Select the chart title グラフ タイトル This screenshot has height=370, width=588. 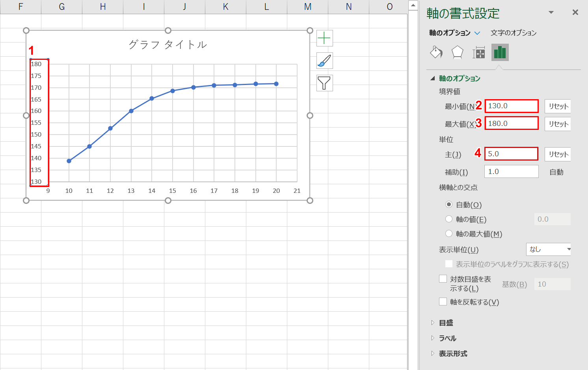pos(168,44)
